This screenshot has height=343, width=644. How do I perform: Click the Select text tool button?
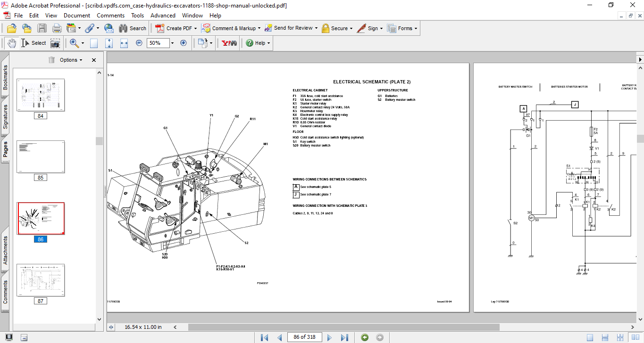point(33,43)
